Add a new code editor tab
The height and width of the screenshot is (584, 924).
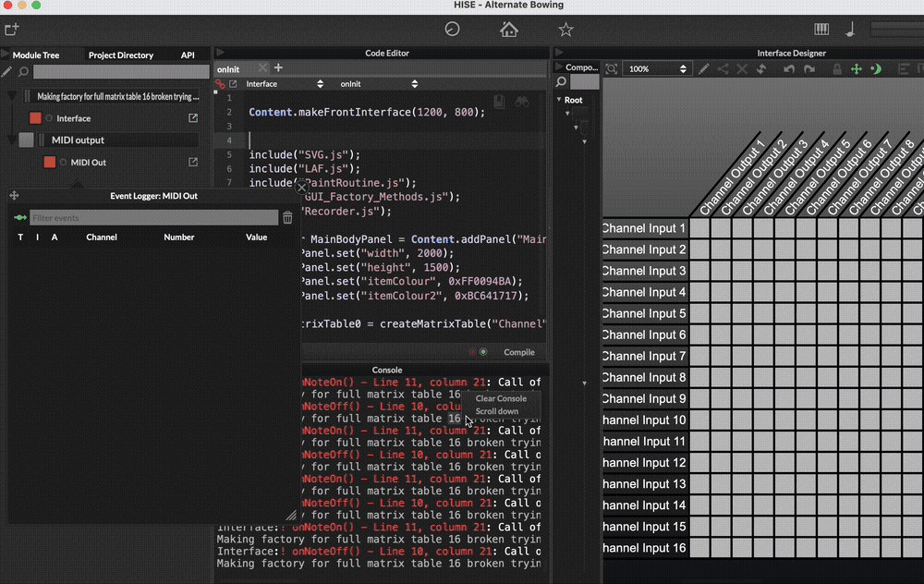pos(278,67)
